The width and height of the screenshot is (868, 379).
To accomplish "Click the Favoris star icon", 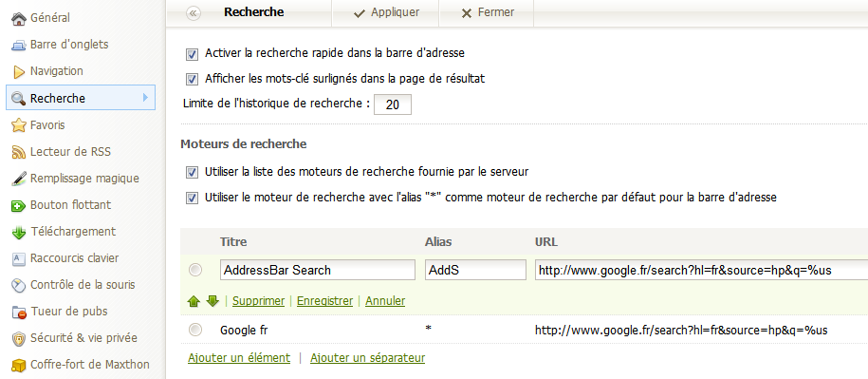I will [19, 125].
